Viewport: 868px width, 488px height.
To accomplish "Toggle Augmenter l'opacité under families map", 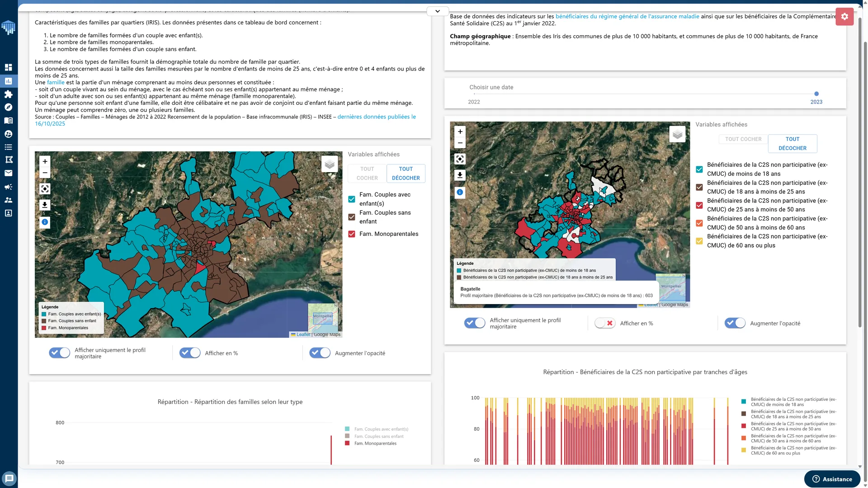I will coord(320,353).
